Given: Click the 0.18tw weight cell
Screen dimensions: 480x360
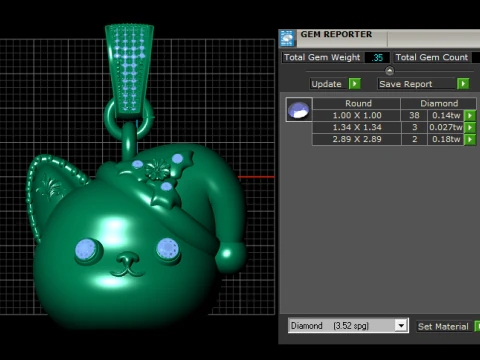Looking at the screenshot, I should pyautogui.click(x=446, y=139).
